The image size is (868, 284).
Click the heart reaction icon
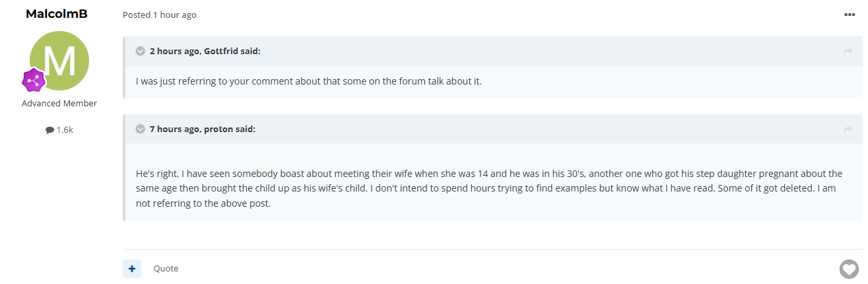tap(849, 269)
